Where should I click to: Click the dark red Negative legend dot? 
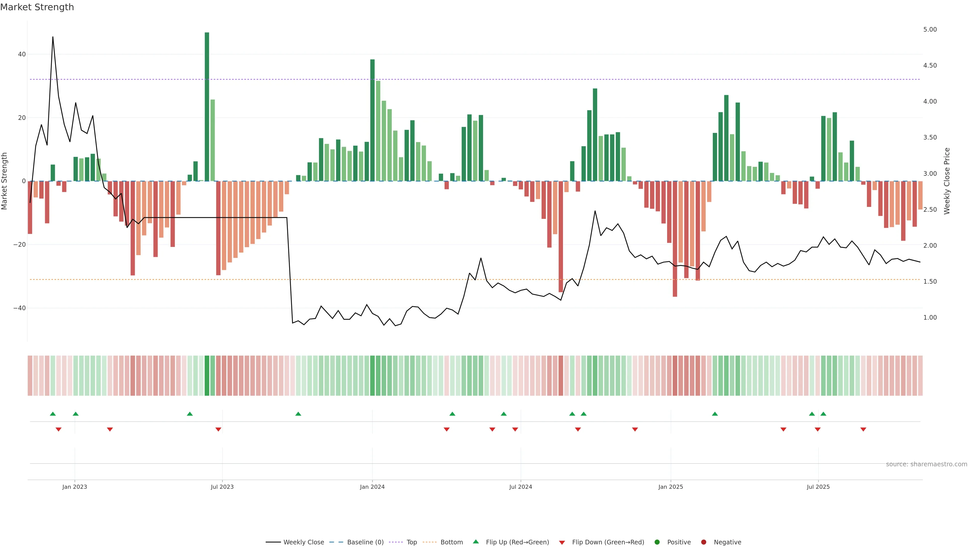[703, 542]
